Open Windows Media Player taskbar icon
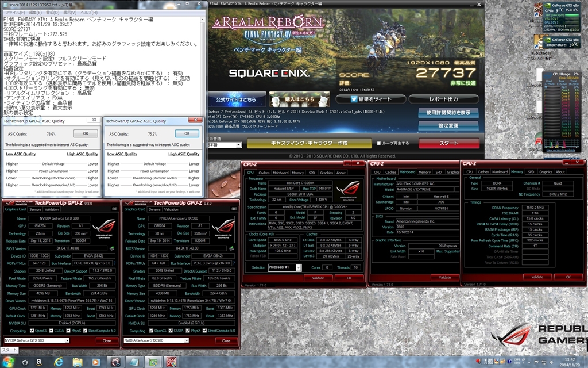 coord(96,362)
